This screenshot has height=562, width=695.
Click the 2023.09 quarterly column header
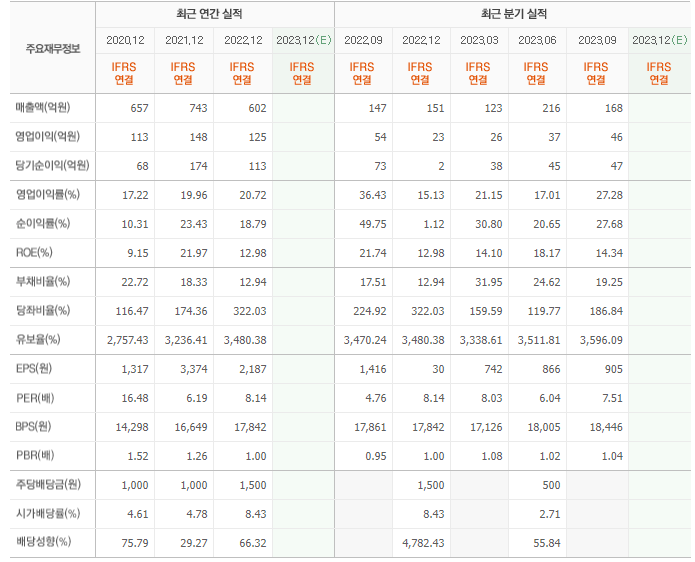click(x=597, y=40)
